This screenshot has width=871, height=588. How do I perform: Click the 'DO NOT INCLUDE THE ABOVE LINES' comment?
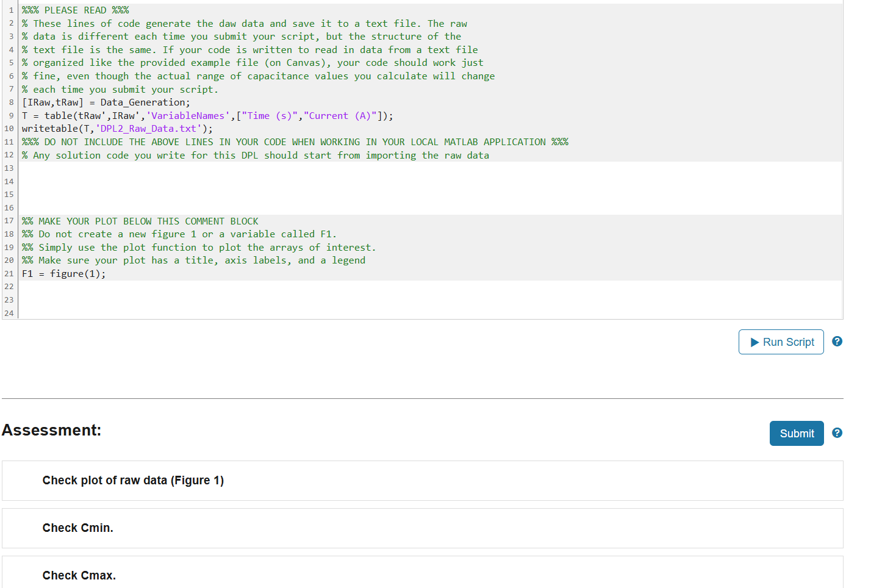click(x=295, y=142)
